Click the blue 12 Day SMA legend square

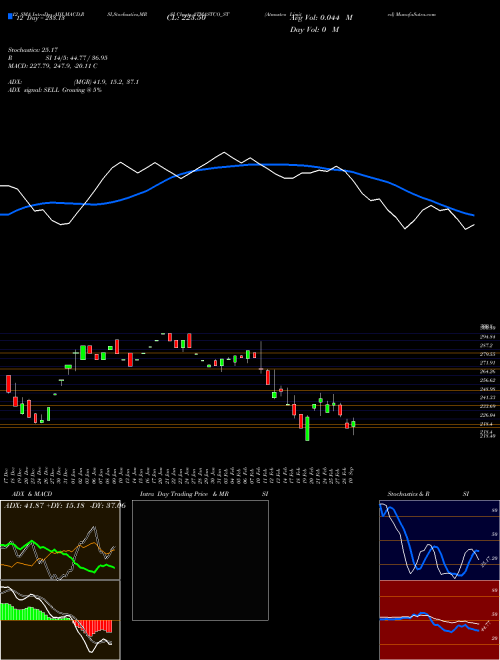click(x=10, y=17)
